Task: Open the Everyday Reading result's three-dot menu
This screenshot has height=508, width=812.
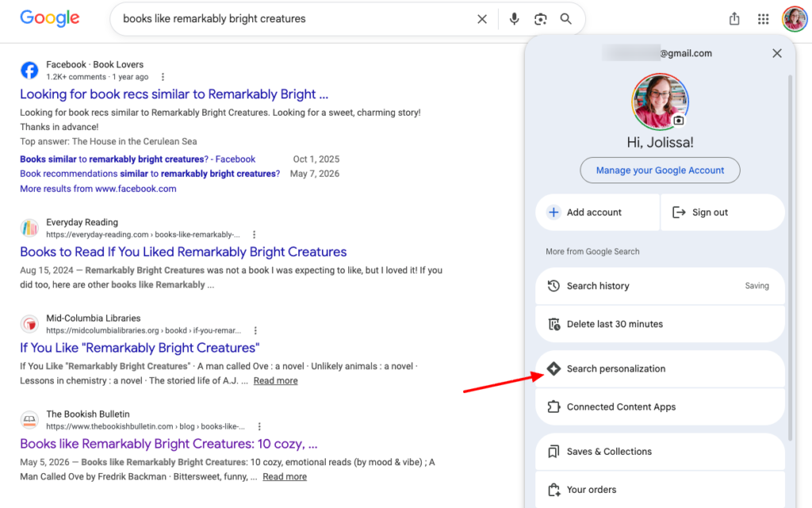Action: (254, 234)
